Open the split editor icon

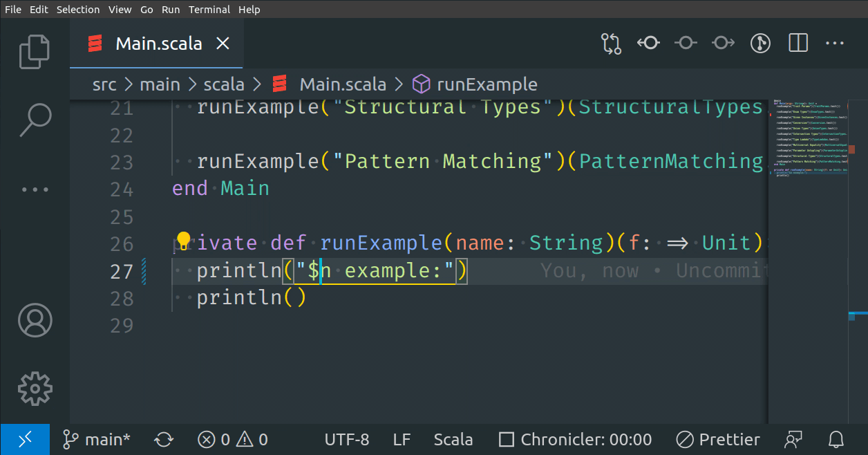tap(798, 43)
